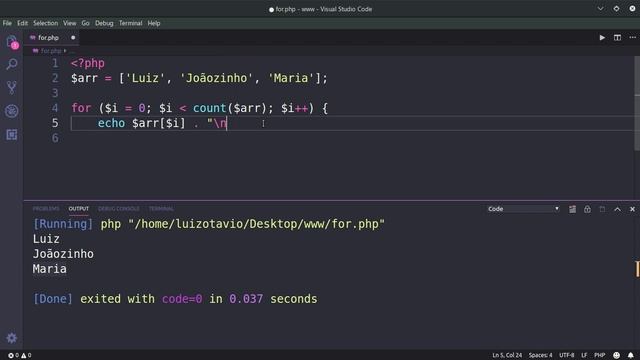Close the bottom panel
This screenshot has width=640, height=360.
click(632, 209)
